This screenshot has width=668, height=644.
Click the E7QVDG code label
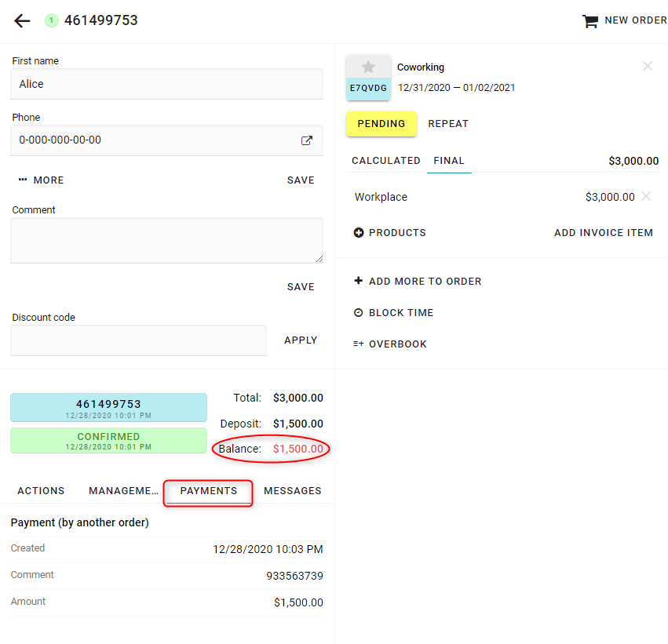368,88
